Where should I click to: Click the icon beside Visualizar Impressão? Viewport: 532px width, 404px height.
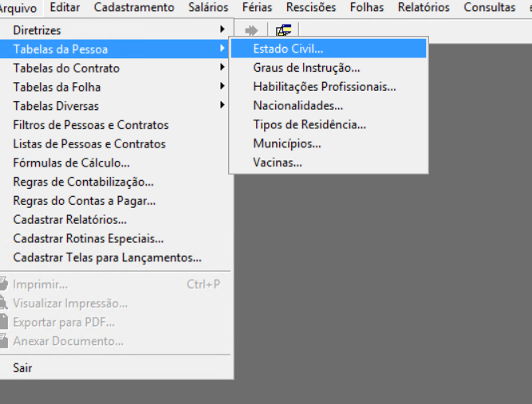pos(3,304)
